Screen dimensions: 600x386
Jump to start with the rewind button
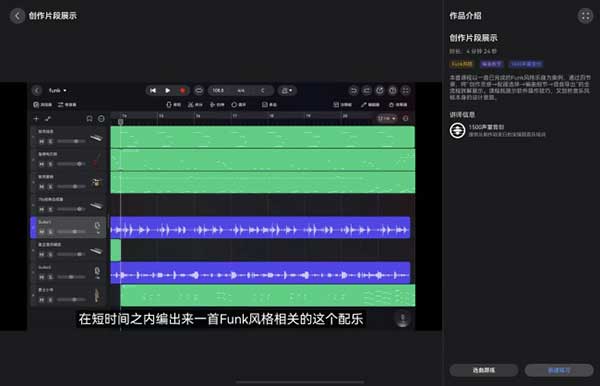coord(153,90)
